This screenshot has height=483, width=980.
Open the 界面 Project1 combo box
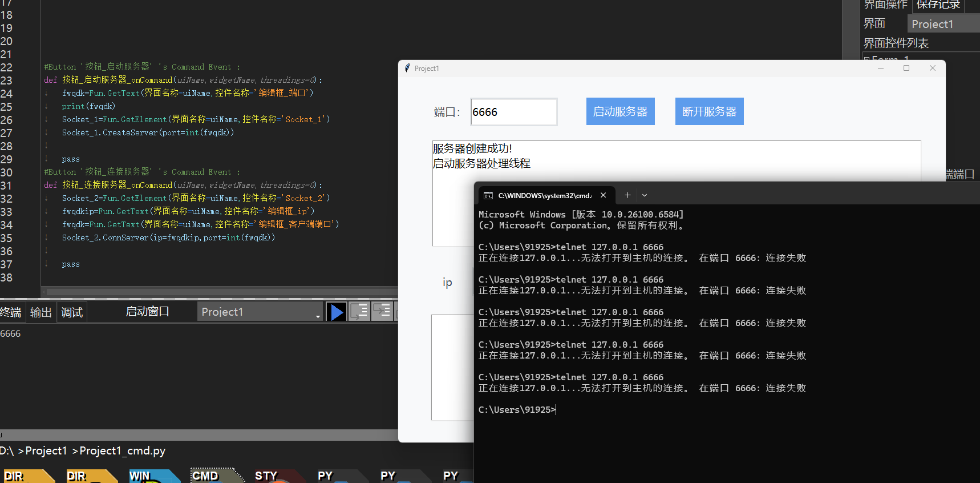[942, 24]
